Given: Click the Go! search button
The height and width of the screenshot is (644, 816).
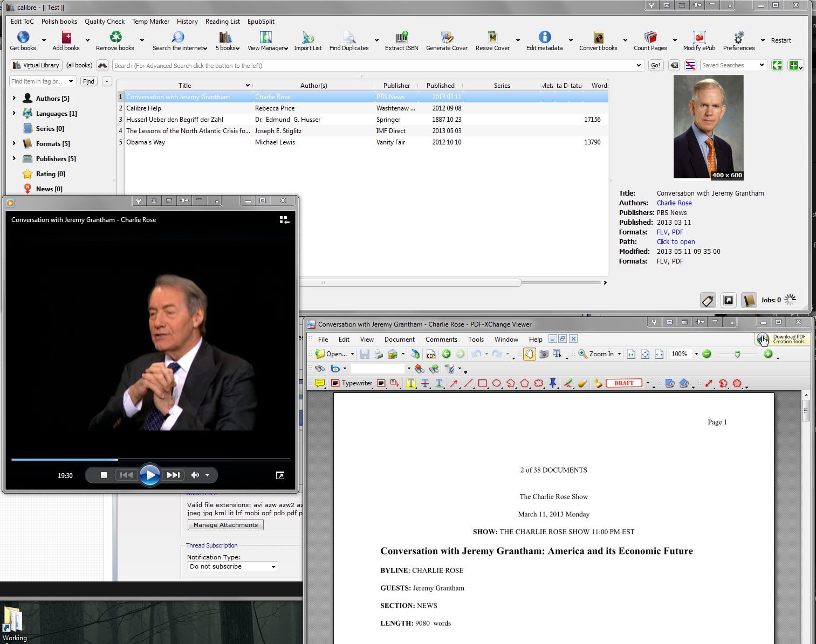Looking at the screenshot, I should click(x=655, y=65).
